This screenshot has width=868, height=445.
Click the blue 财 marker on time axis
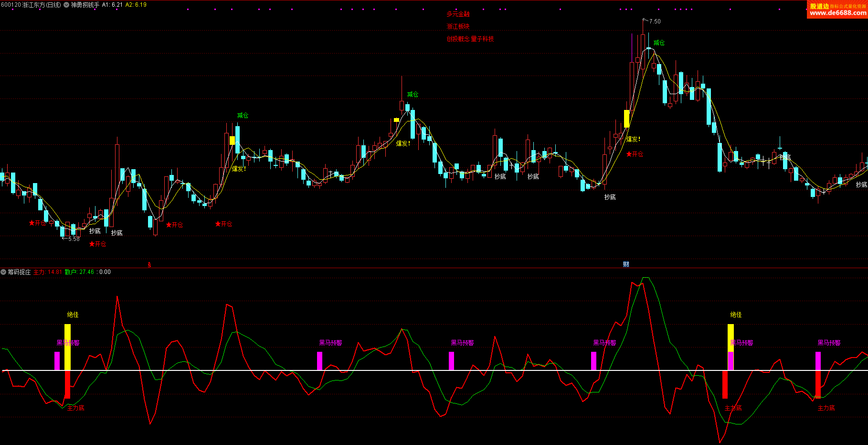pos(626,264)
